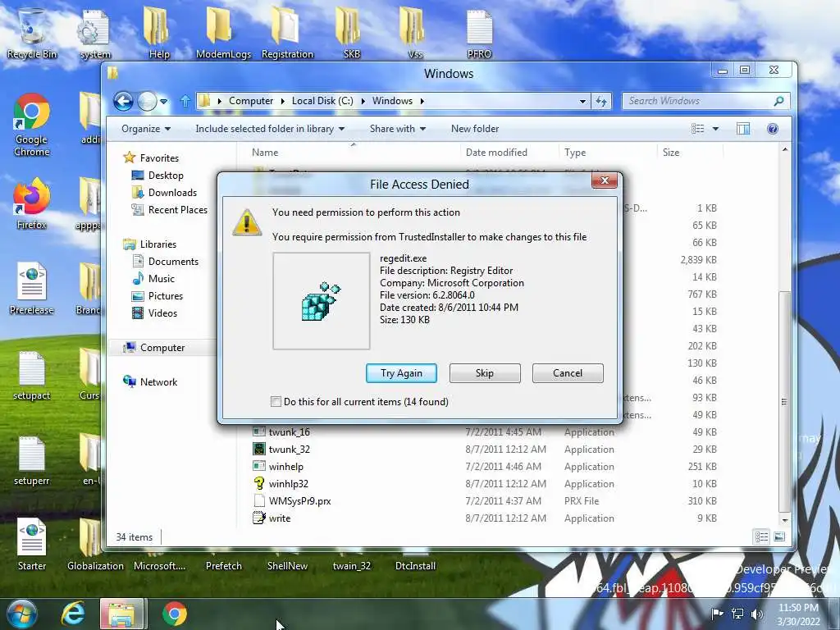Check Do this for all current items
This screenshot has height=630, width=840.
pyautogui.click(x=276, y=402)
